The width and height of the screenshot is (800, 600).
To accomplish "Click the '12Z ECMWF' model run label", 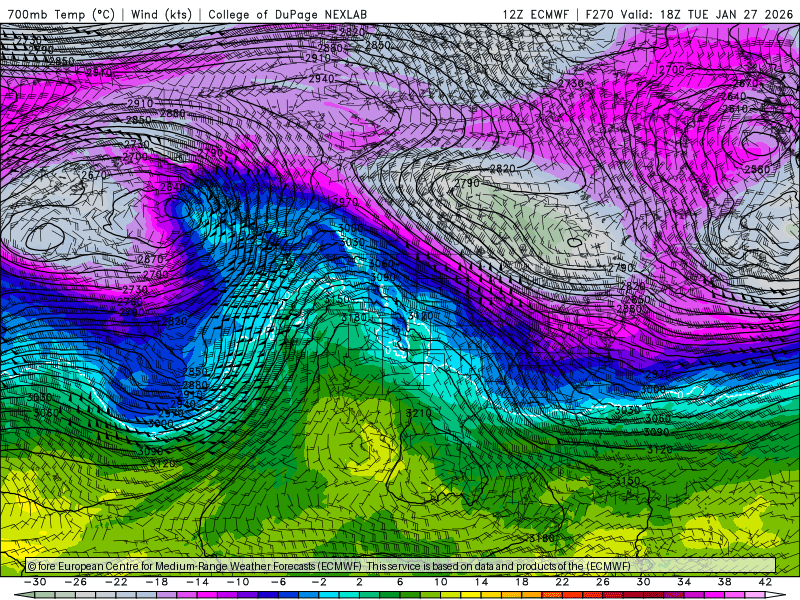I will pos(535,14).
